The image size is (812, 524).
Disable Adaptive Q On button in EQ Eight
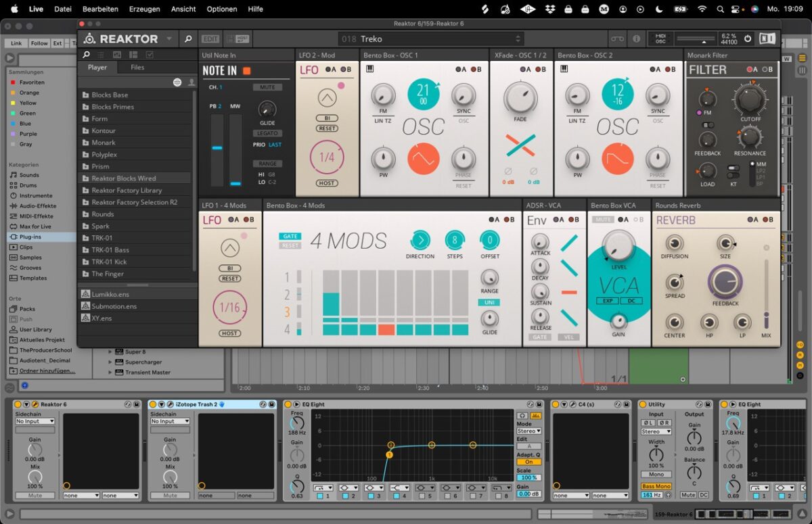pyautogui.click(x=528, y=462)
